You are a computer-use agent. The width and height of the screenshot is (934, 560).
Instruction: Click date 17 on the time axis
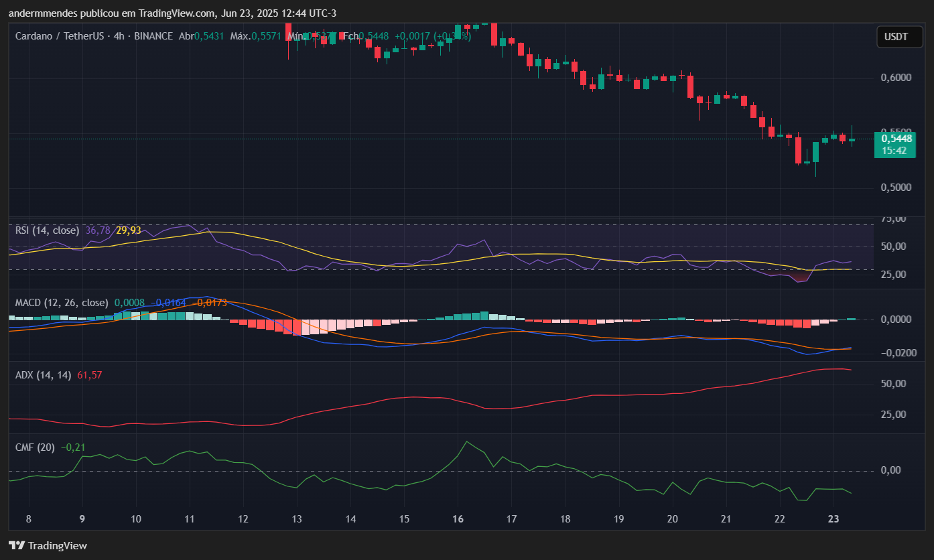[511, 519]
